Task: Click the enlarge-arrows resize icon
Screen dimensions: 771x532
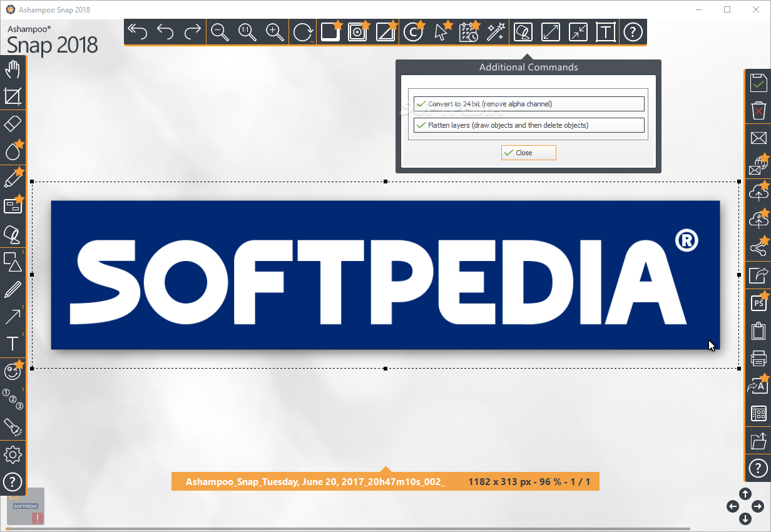Action: pos(551,32)
